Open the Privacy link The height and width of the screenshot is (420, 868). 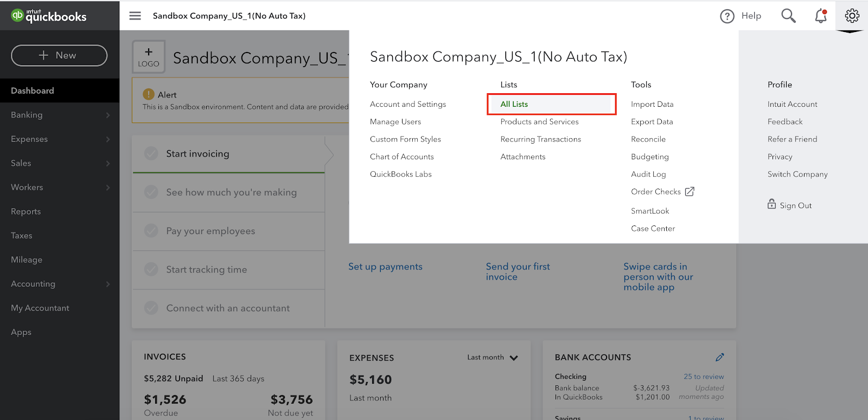coord(780,157)
